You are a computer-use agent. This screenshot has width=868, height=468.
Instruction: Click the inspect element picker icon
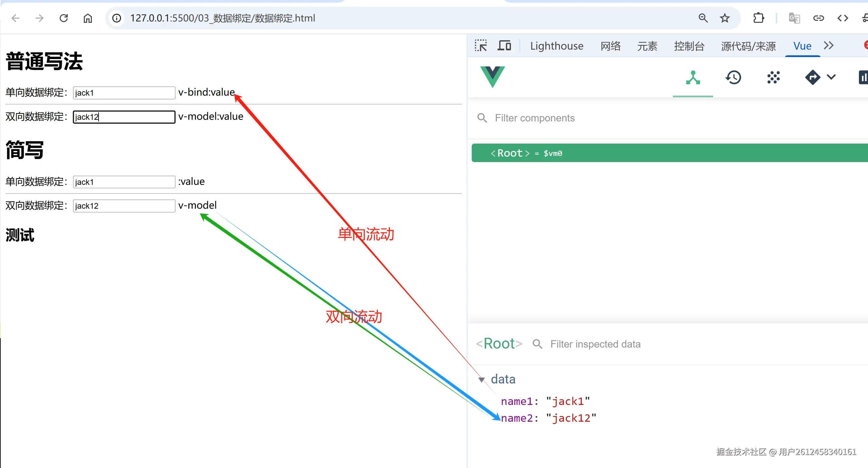481,46
